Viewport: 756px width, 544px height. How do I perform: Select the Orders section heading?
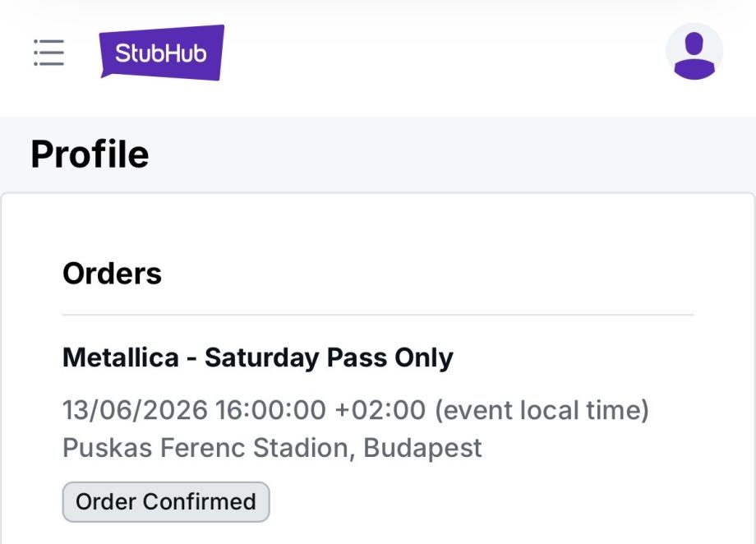[x=112, y=273]
